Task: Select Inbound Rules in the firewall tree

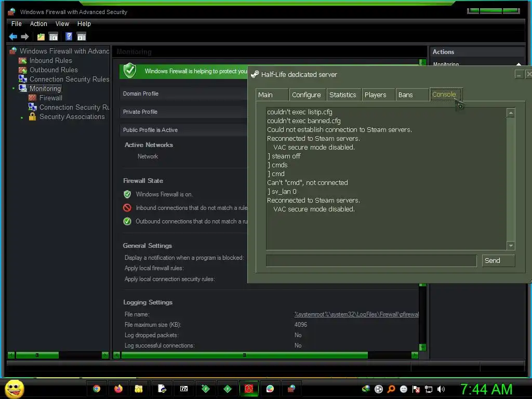Action: 50,60
